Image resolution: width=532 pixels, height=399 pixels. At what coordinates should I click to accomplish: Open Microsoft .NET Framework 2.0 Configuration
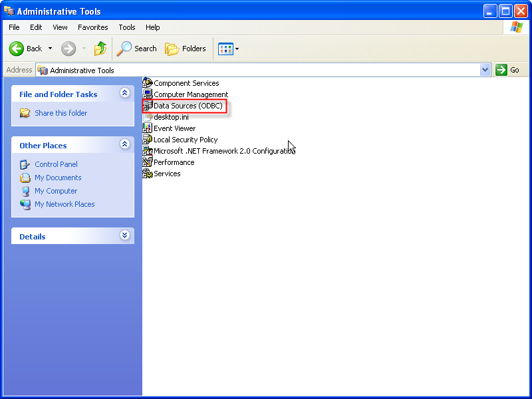coord(223,151)
